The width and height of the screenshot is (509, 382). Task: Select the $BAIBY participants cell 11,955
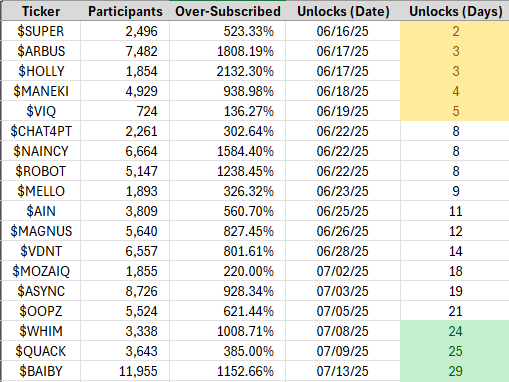tap(125, 371)
